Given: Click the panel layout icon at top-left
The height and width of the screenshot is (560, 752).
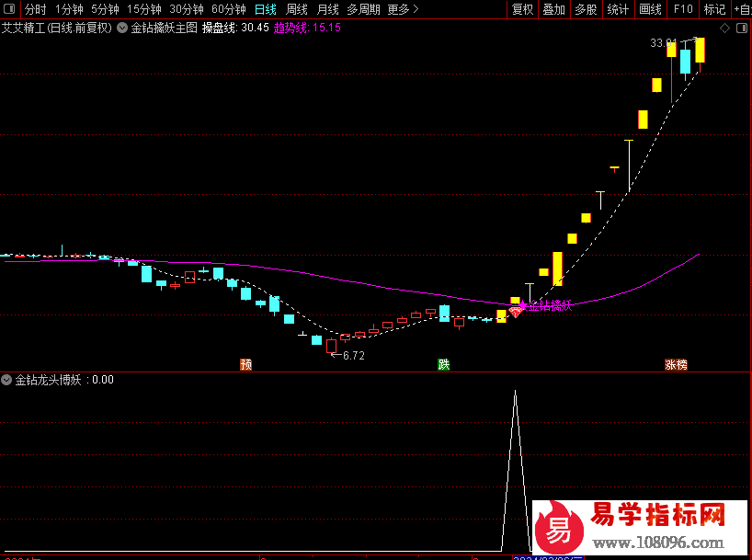Looking at the screenshot, I should click(x=9, y=9).
